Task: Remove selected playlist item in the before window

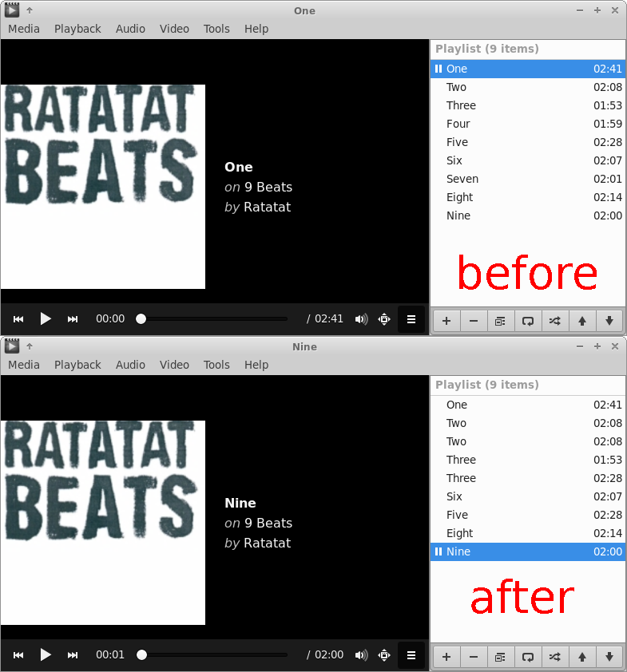Action: point(474,321)
